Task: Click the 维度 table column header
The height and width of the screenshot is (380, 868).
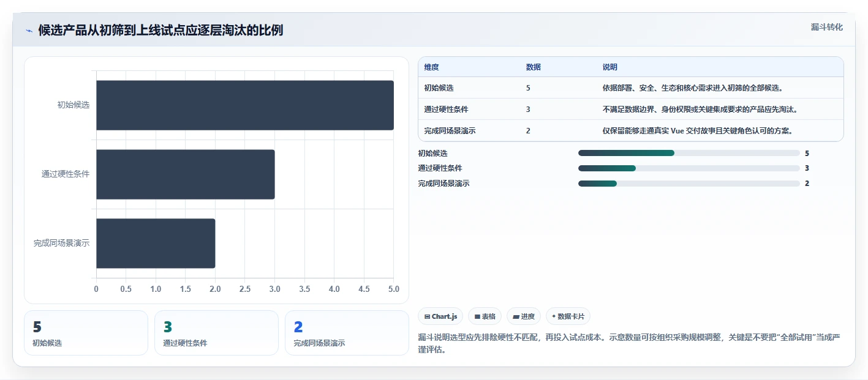Action: 432,67
